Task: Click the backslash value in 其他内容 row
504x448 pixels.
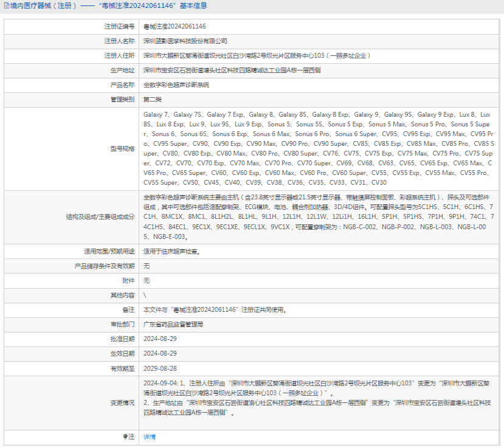Action: coord(145,295)
